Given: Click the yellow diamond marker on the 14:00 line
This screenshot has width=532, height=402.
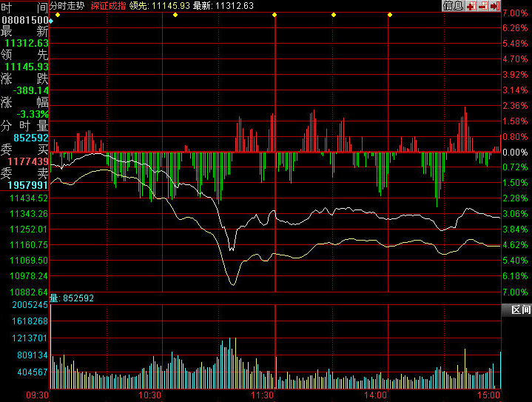Looking at the screenshot, I should [x=390, y=15].
